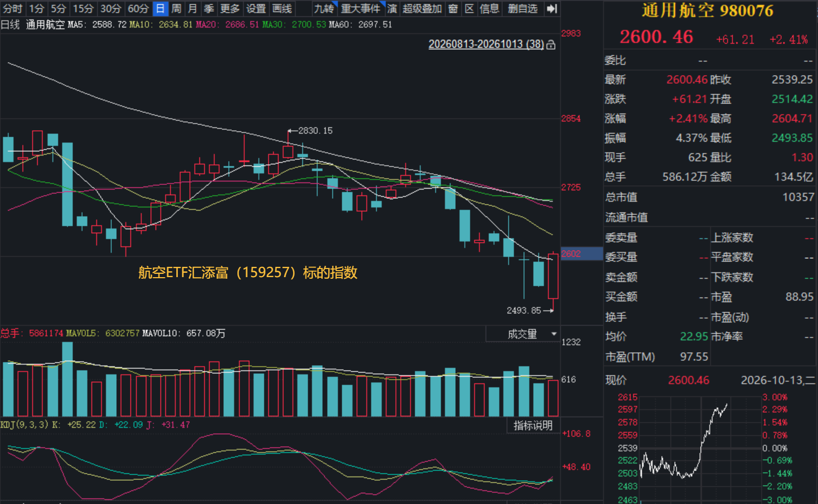Toggle the 九转 indicator

(x=324, y=9)
